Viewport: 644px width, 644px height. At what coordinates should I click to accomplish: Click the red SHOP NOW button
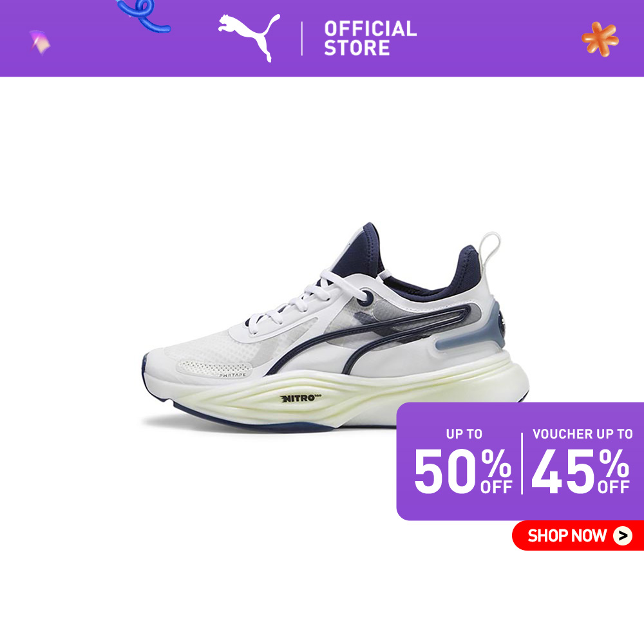[578, 535]
